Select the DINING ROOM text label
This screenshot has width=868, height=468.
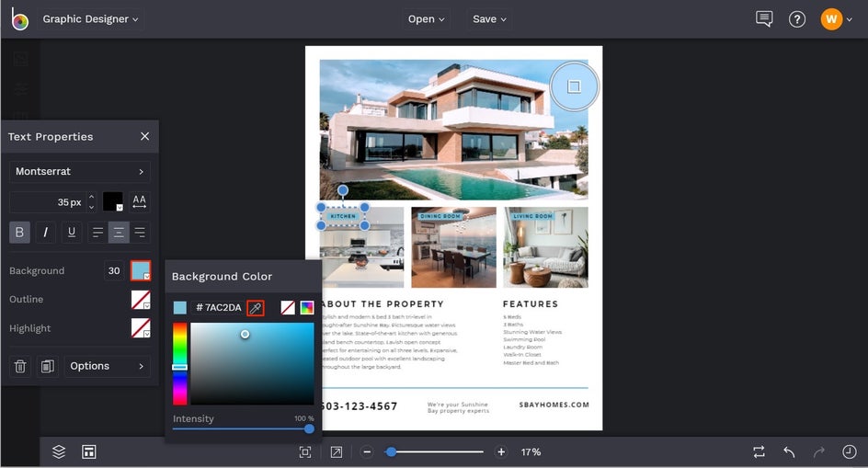pyautogui.click(x=440, y=216)
